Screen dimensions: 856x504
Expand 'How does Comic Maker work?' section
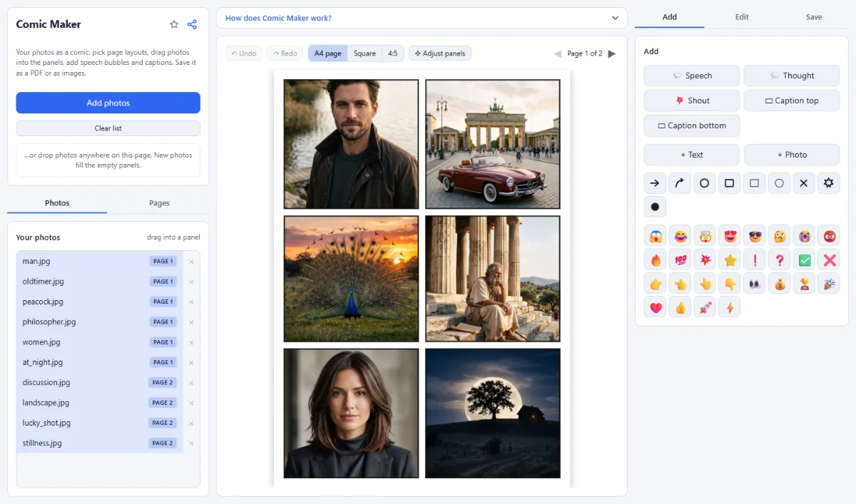[422, 18]
